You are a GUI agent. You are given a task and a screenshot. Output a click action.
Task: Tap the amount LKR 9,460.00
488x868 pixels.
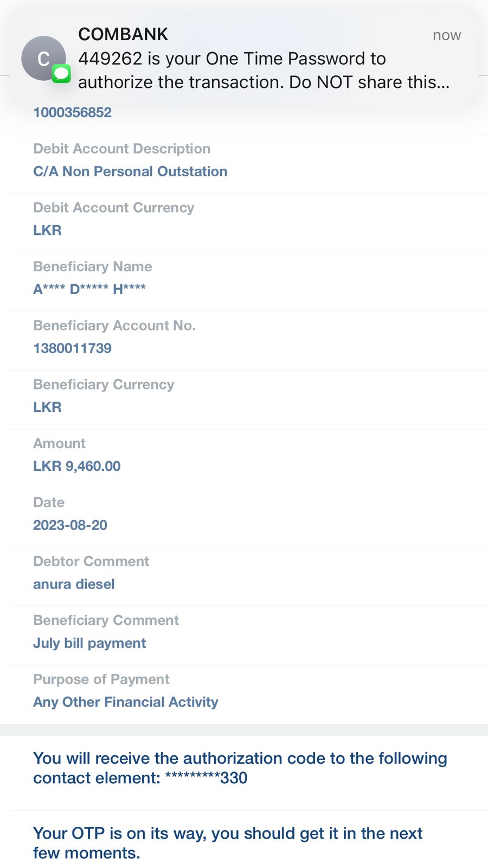tap(77, 466)
